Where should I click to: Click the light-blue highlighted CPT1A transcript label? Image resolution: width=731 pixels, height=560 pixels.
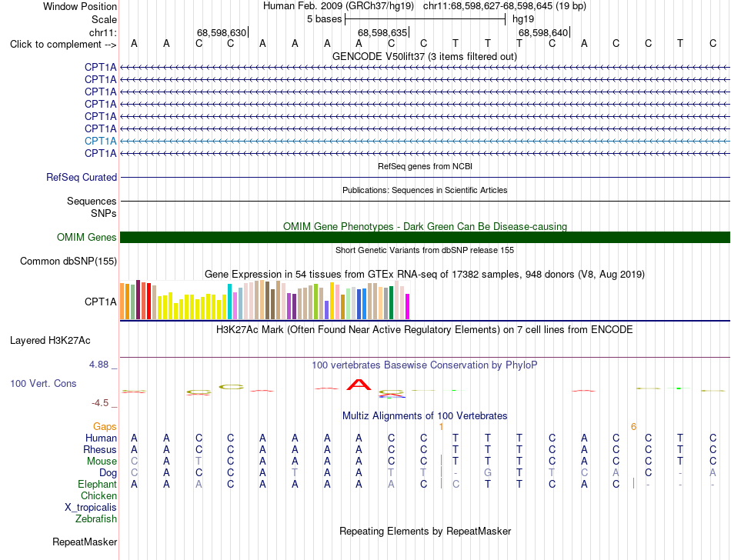tap(100, 141)
